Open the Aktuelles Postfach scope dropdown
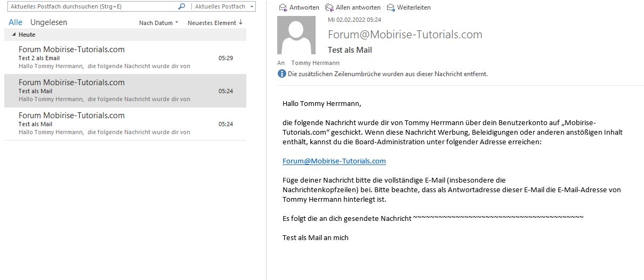 coord(251,6)
